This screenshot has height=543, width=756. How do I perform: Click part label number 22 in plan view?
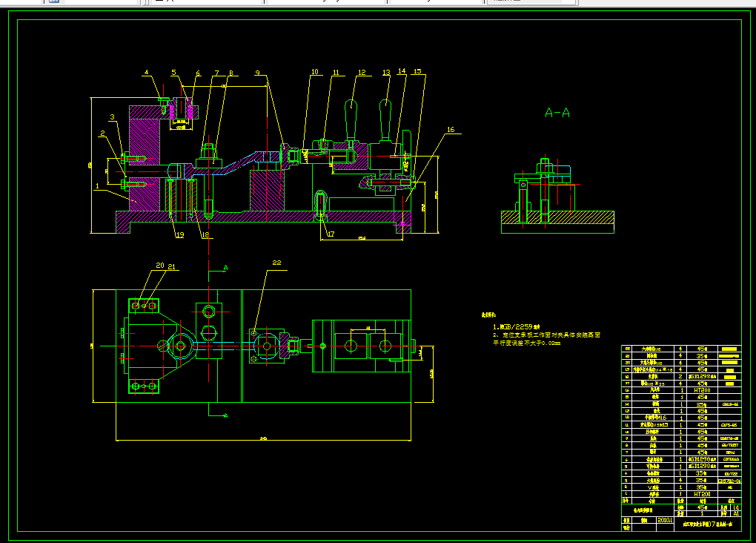[277, 263]
